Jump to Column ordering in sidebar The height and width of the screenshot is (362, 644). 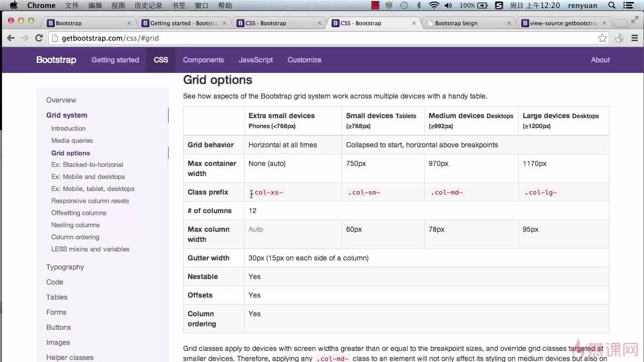[x=75, y=237]
